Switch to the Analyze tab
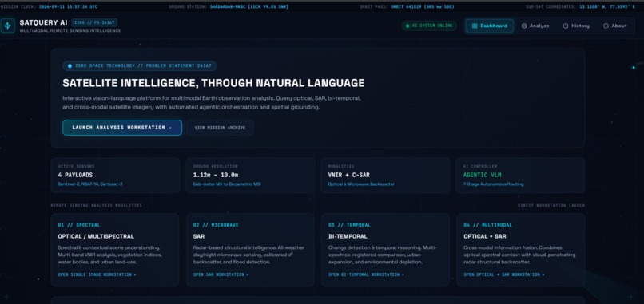This screenshot has width=644, height=304. [x=535, y=26]
